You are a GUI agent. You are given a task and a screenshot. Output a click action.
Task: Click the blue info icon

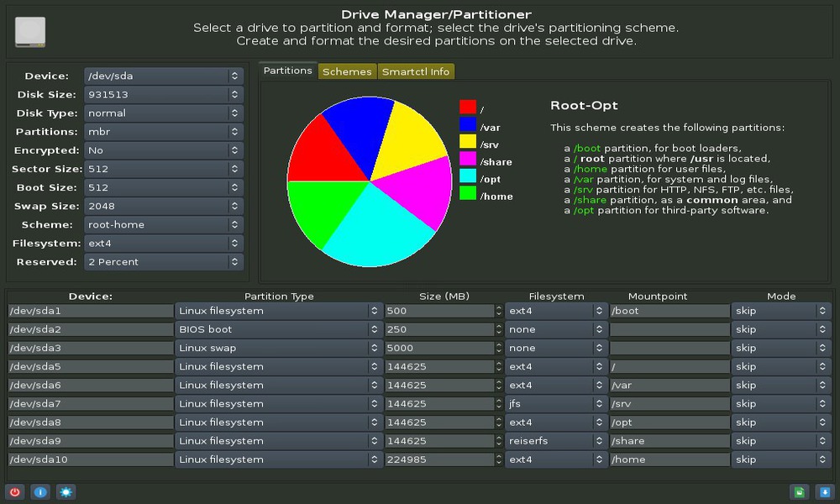pyautogui.click(x=39, y=491)
